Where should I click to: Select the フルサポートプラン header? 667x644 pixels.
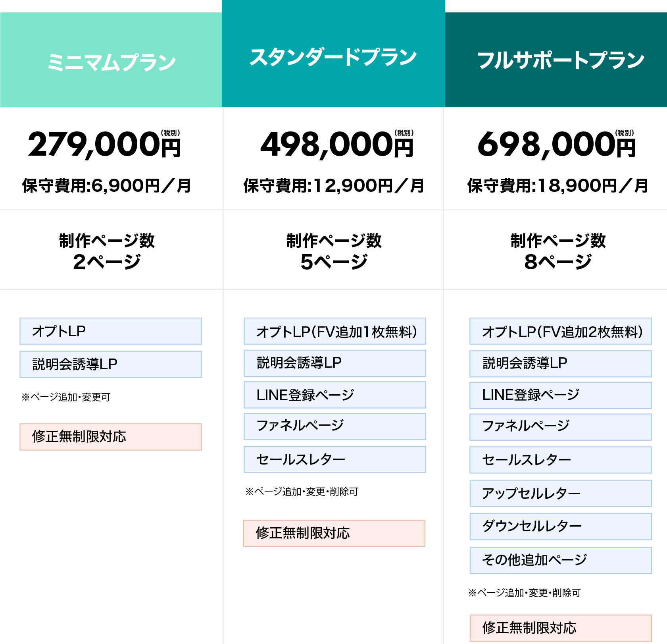click(560, 60)
